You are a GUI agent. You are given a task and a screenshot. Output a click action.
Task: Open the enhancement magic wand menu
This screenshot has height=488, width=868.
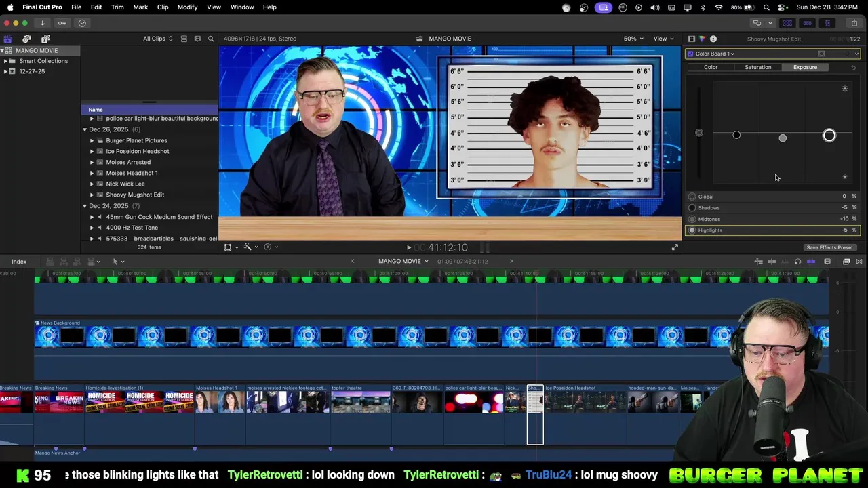point(250,247)
